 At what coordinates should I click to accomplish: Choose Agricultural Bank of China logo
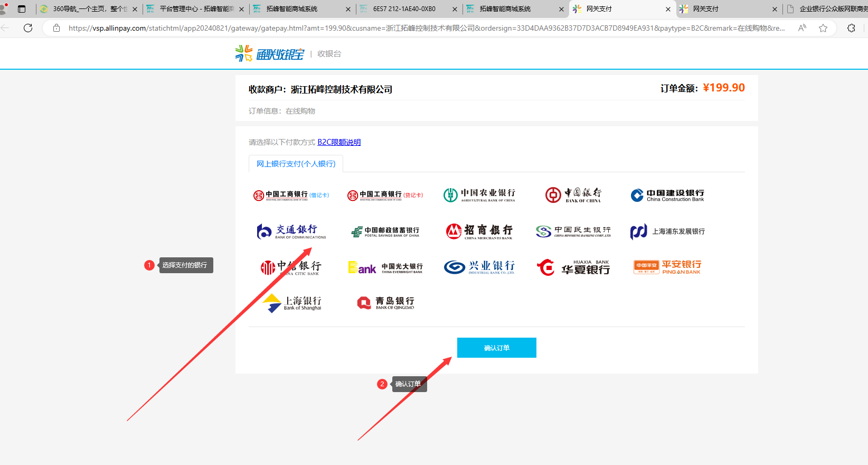(479, 195)
